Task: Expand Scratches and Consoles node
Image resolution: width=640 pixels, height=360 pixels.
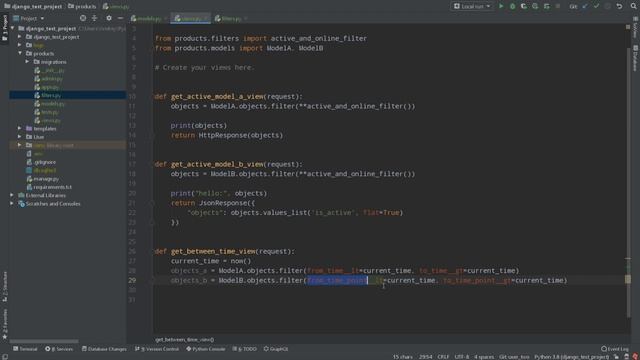Action: click(x=12, y=204)
